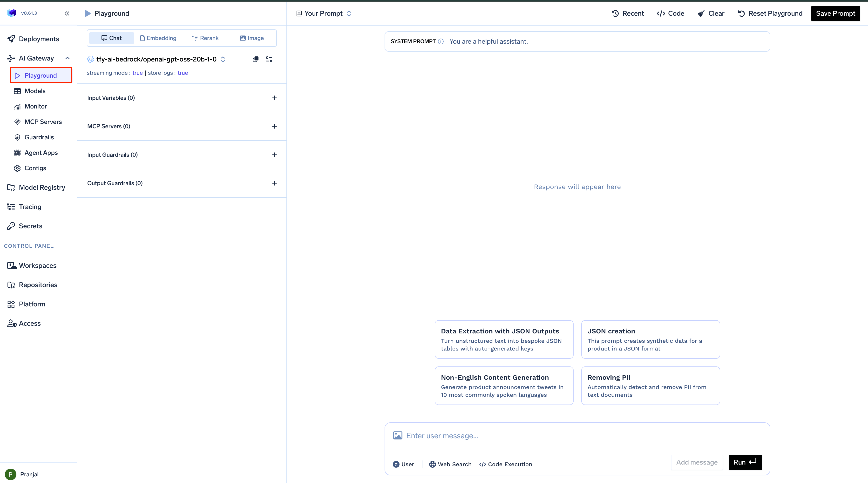Click Save Prompt button
Viewport: 868px width, 486px height.
pos(835,13)
